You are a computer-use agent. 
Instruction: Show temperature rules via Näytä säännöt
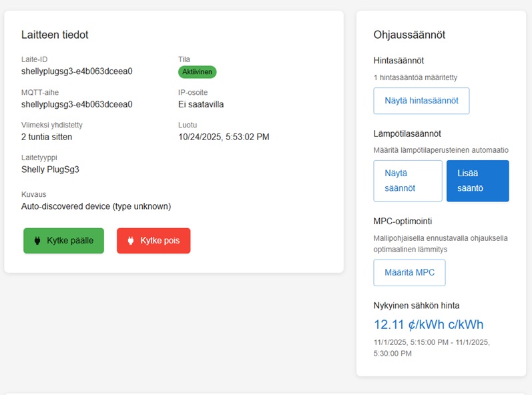point(407,181)
